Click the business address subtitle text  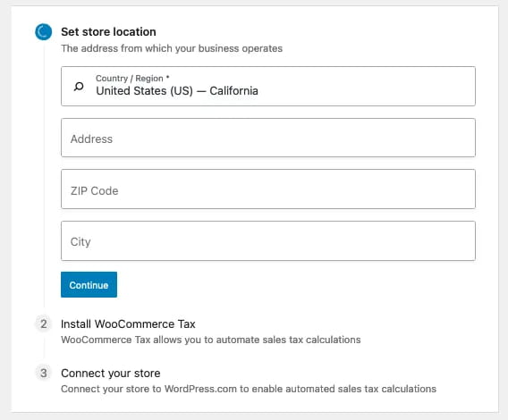[172, 48]
